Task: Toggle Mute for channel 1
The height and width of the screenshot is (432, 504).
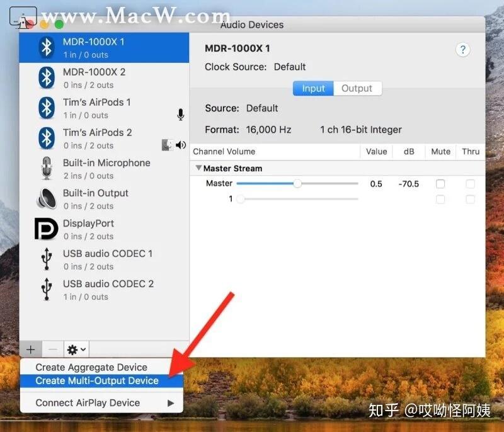Action: pyautogui.click(x=440, y=199)
